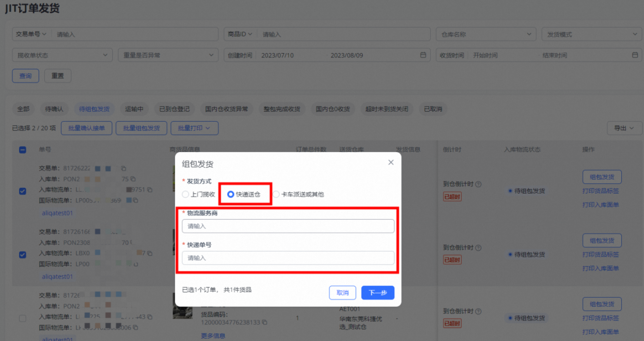Click help icon beside third 到仓倒计时
The image size is (644, 341).
click(x=478, y=311)
